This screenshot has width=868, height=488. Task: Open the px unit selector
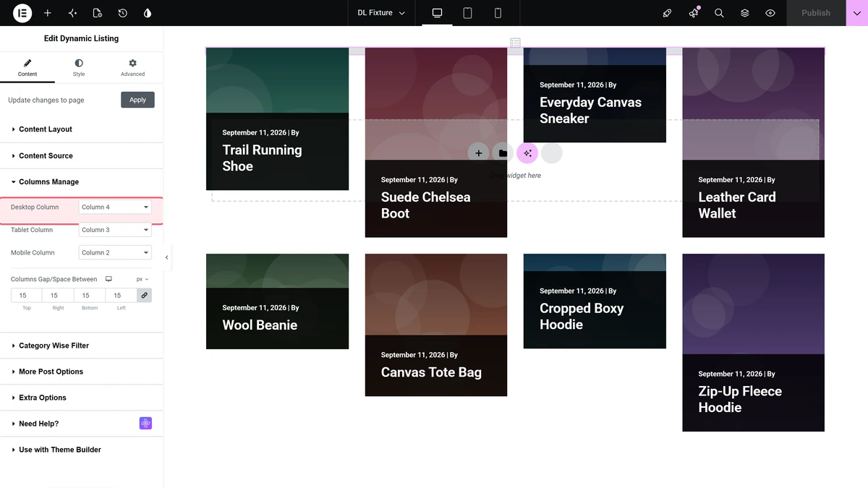click(142, 279)
